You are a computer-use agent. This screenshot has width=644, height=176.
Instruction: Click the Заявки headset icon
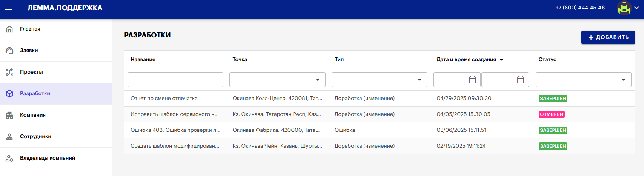(9, 51)
